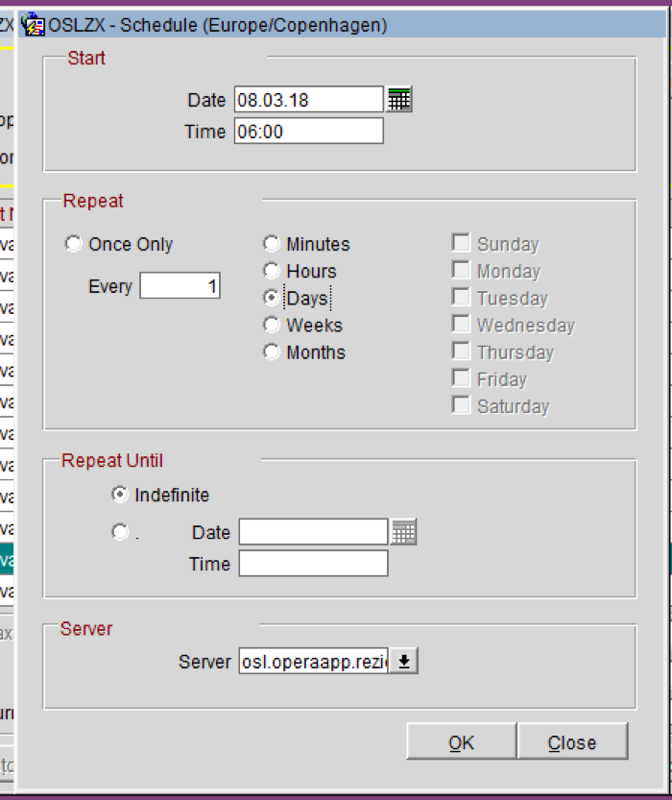Tick the Saturday checkbox
Screen dimensions: 672x800
click(461, 405)
